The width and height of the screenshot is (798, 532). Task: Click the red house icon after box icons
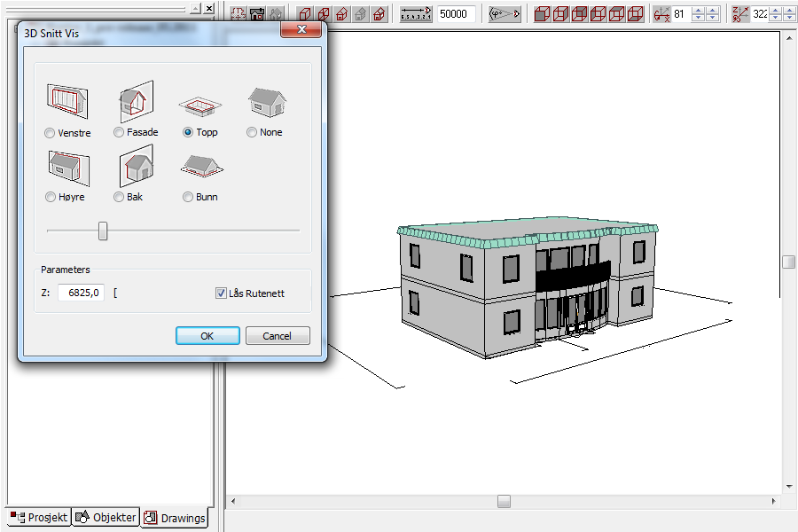pyautogui.click(x=342, y=14)
